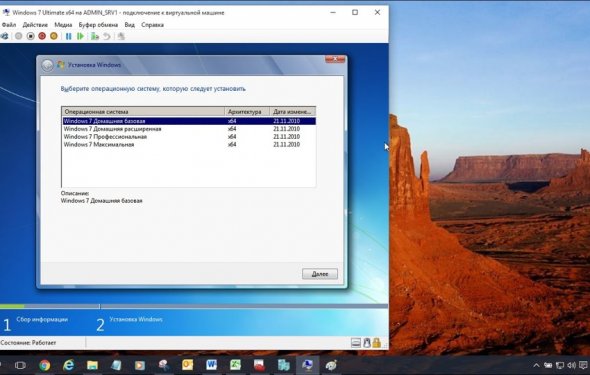Open the Справка menu
This screenshot has width=590, height=375.
152,25
